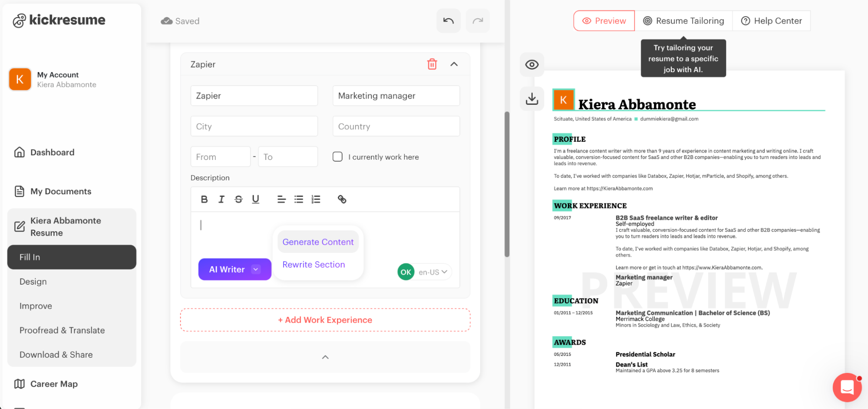This screenshot has width=868, height=409.
Task: Click the My Documents file icon
Action: coord(20,191)
